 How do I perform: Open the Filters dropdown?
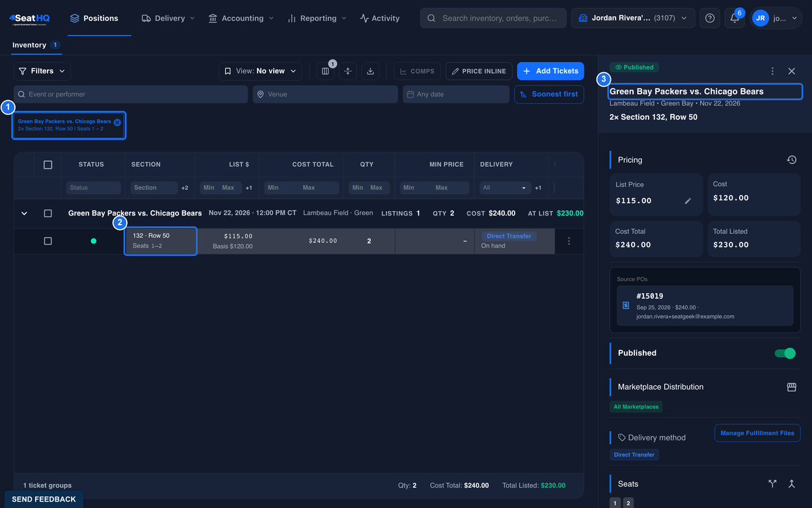pyautogui.click(x=42, y=71)
